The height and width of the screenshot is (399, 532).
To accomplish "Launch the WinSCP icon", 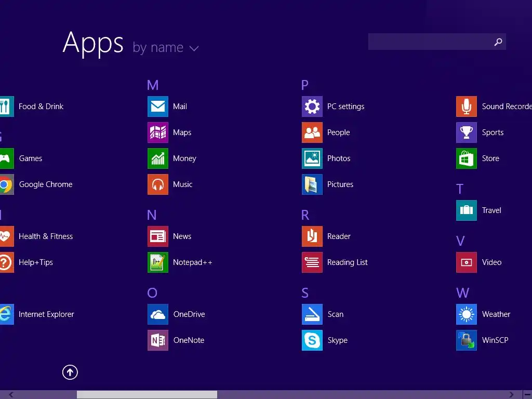I will point(467,340).
